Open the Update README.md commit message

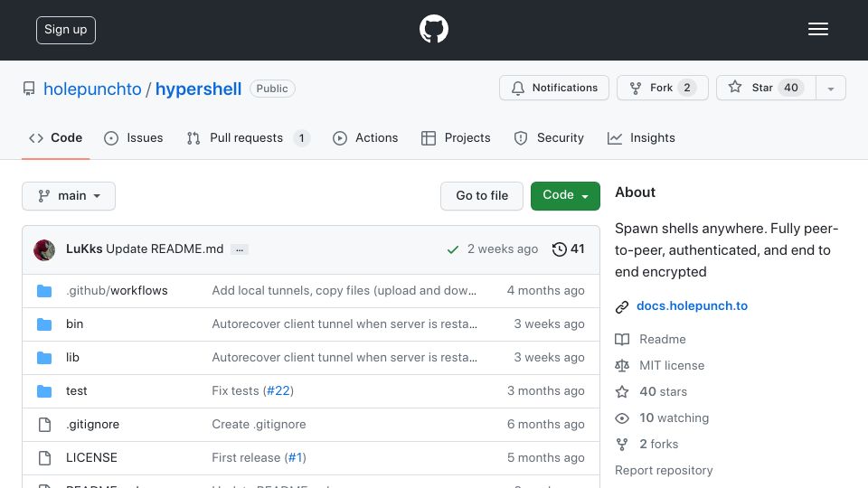point(165,249)
